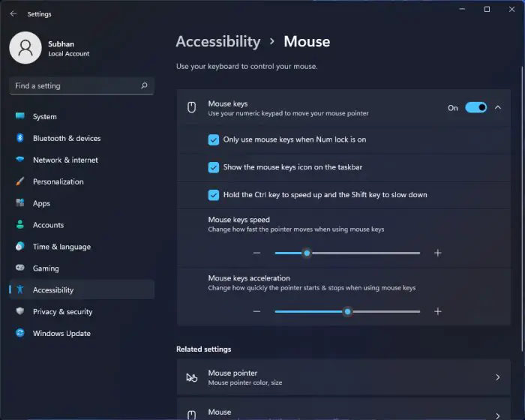This screenshot has height=420, width=525.
Task: Click the Apps icon in sidebar
Action: [20, 202]
